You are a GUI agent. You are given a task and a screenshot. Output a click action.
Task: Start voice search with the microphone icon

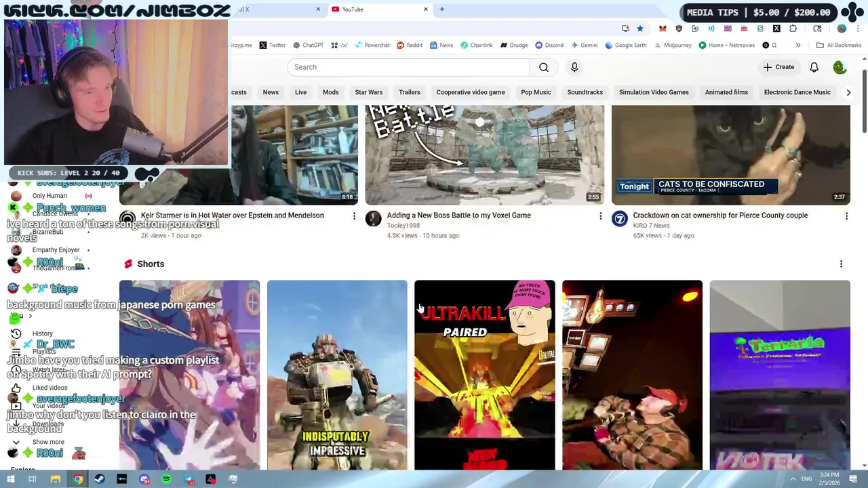pos(574,67)
